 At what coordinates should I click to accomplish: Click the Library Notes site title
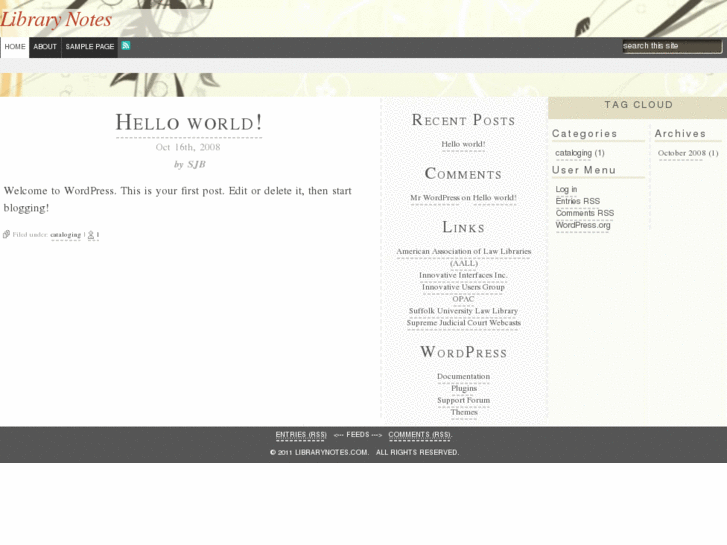pos(56,19)
